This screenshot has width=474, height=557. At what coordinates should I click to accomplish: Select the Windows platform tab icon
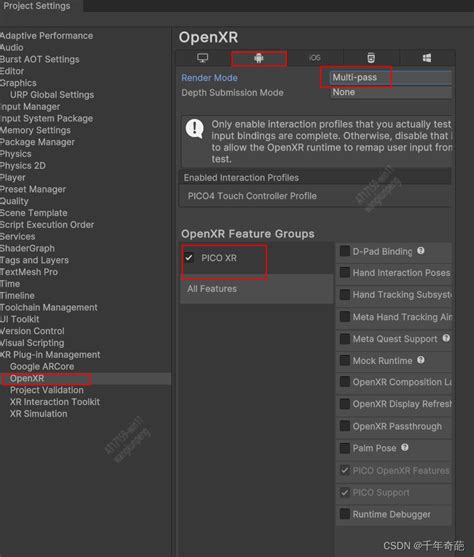pos(427,58)
